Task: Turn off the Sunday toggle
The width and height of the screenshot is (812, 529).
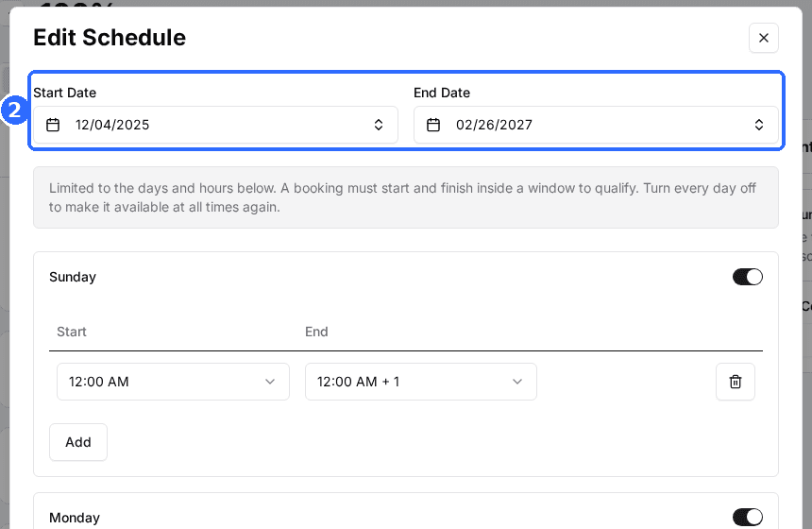Action: coord(747,277)
